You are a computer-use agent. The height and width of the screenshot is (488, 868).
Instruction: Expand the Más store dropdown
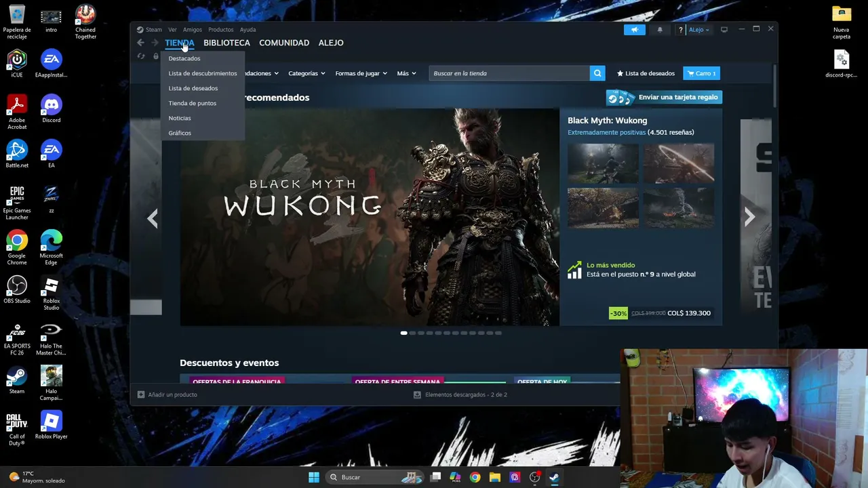[x=406, y=73]
